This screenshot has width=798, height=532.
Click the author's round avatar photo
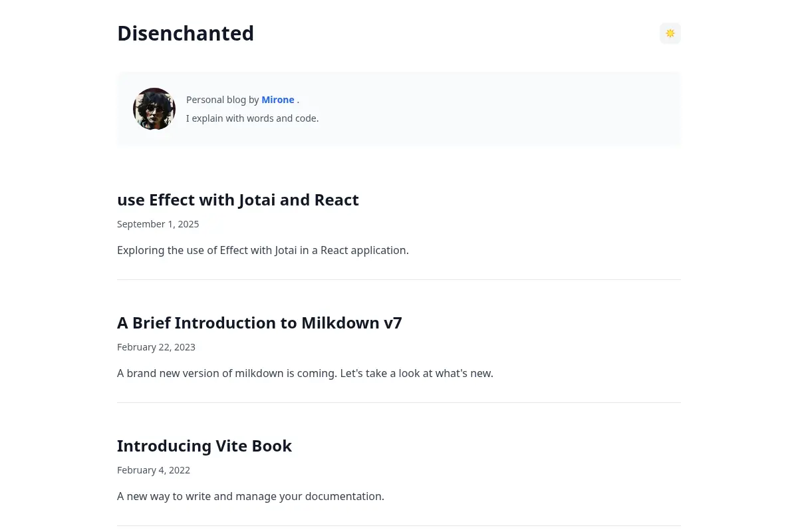click(154, 109)
